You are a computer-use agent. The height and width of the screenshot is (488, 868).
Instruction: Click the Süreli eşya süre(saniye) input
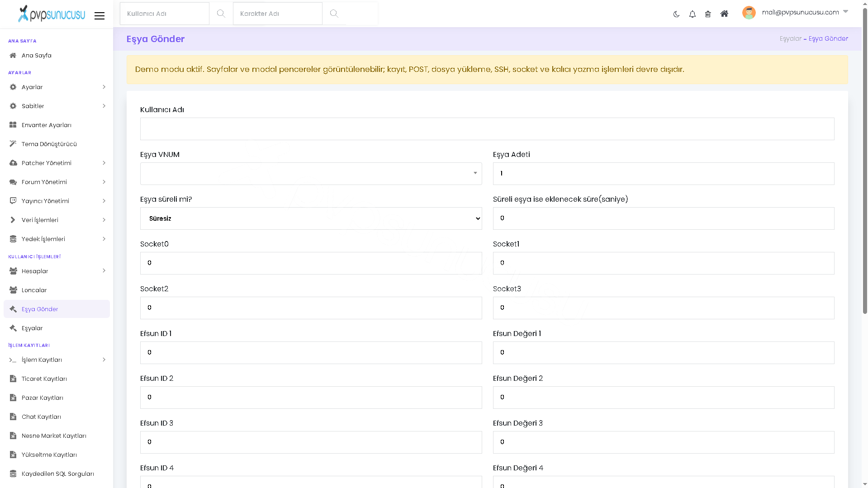[x=664, y=218]
